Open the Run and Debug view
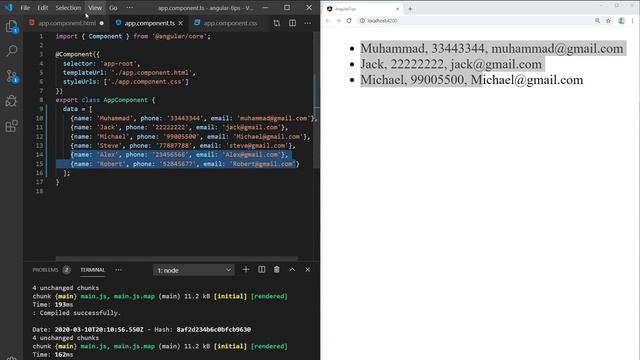The width and height of the screenshot is (640, 360). tap(11, 101)
